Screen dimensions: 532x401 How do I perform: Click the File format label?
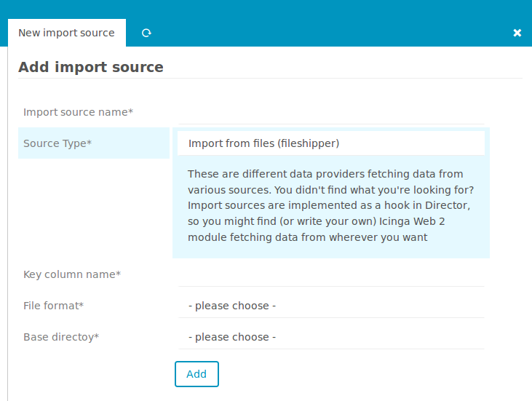pos(53,306)
